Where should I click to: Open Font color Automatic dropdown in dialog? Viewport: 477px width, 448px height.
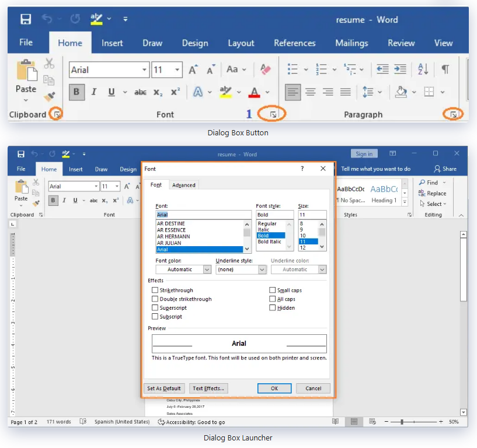coord(207,269)
